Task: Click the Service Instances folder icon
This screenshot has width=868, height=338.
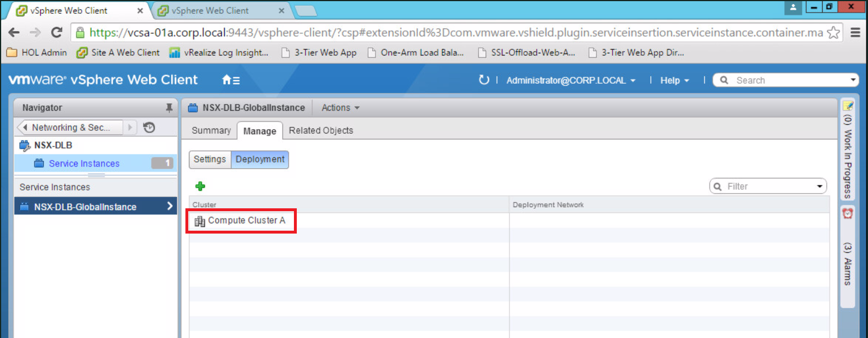Action: 39,164
